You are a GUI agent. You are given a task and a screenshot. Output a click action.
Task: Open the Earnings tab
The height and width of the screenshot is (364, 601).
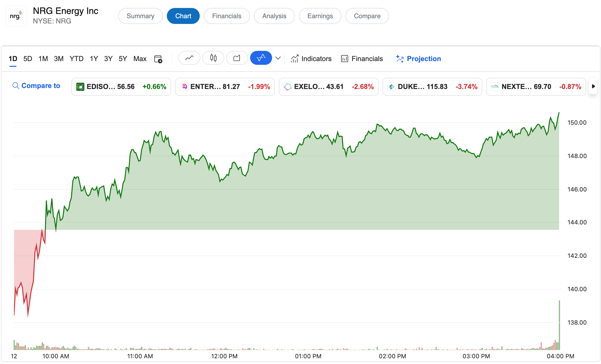point(320,16)
